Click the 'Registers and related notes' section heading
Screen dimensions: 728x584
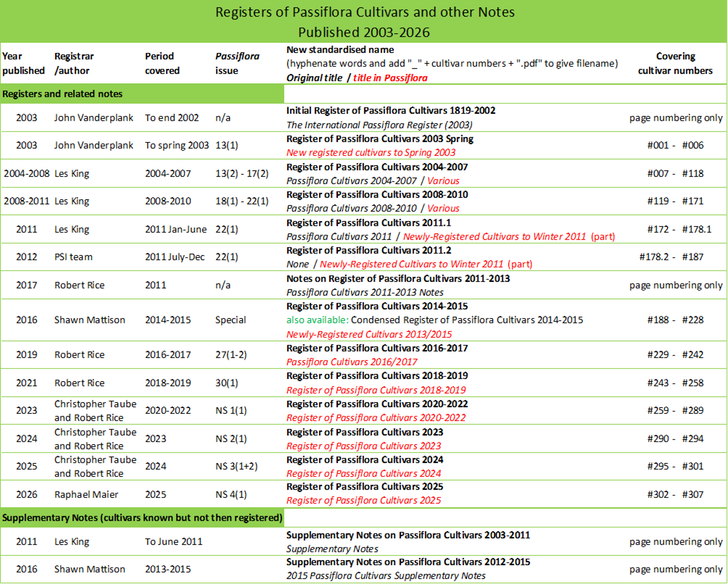[x=62, y=93]
